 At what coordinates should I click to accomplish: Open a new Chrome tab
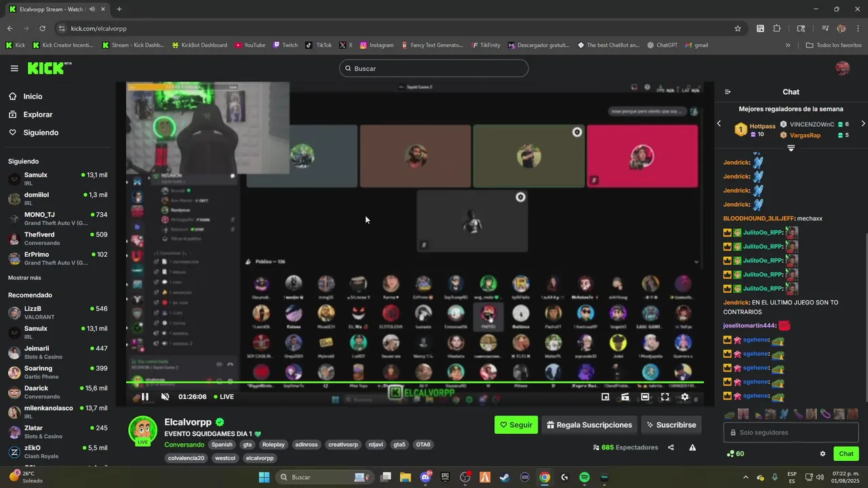point(119,9)
